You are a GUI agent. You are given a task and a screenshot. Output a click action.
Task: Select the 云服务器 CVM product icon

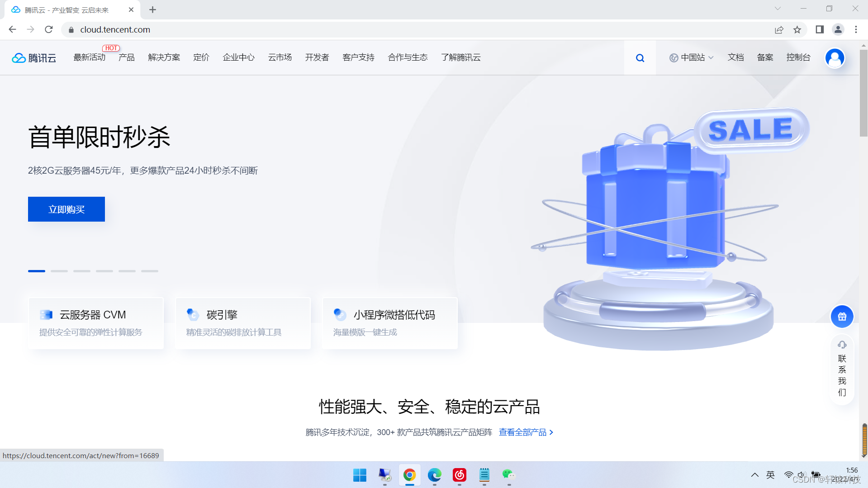pyautogui.click(x=47, y=314)
